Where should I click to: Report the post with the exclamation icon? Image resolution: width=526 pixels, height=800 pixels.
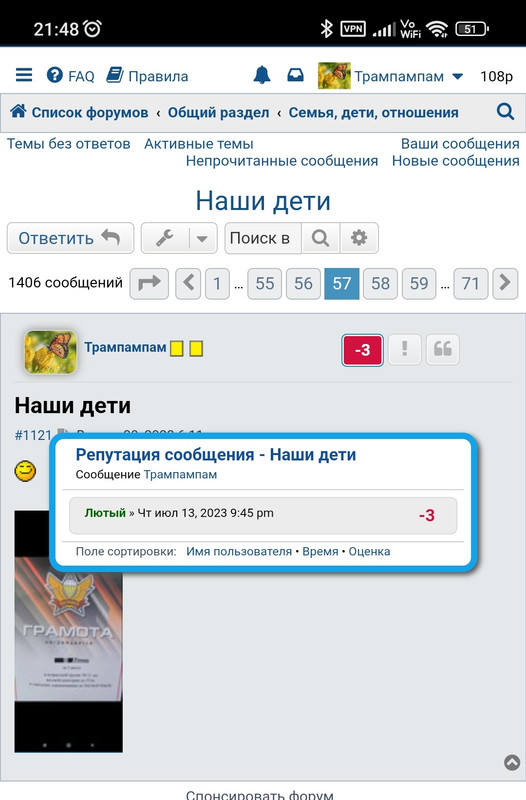pyautogui.click(x=405, y=349)
